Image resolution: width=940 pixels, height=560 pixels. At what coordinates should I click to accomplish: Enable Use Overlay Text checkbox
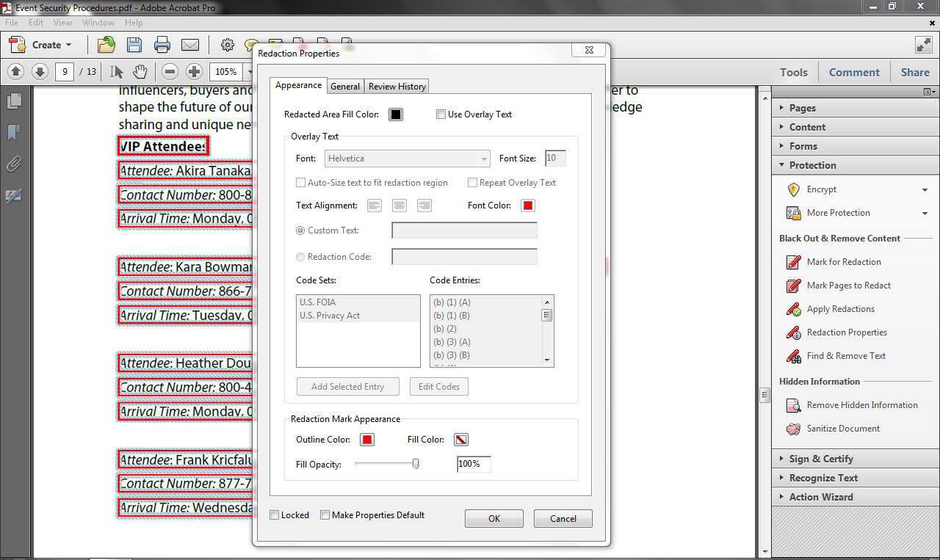[x=441, y=114]
